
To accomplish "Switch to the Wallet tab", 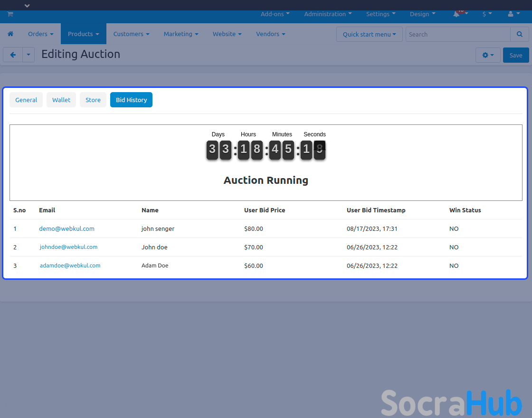I will click(x=61, y=100).
